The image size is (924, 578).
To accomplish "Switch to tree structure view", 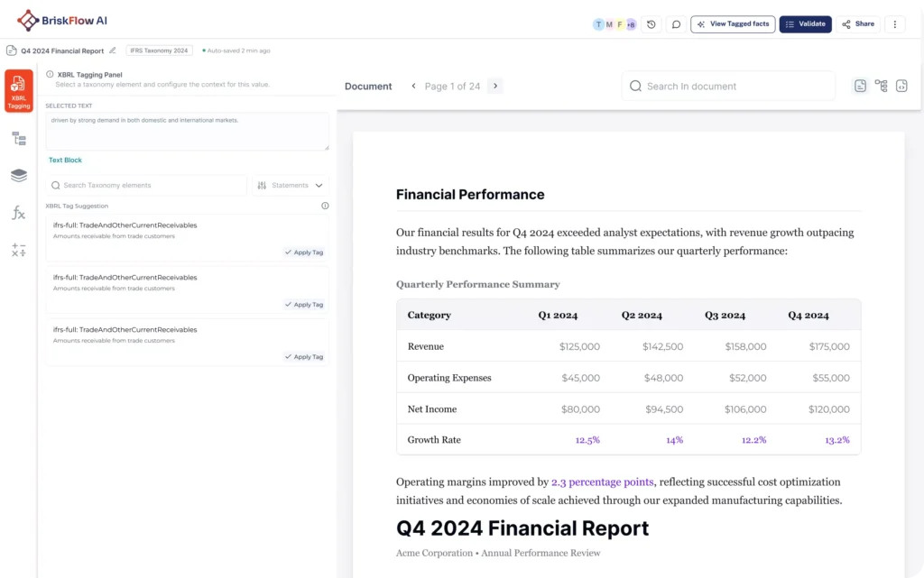I will click(881, 86).
